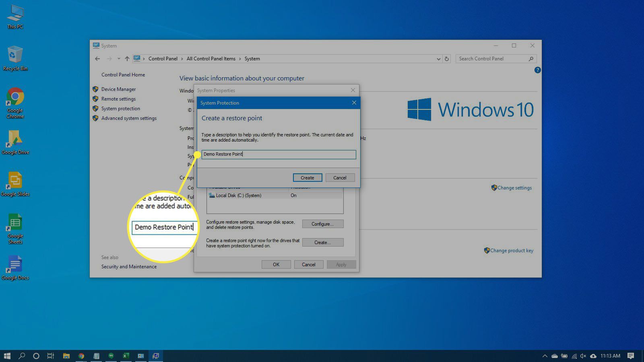Click Change settings link
This screenshot has width=644, height=362.
[x=514, y=188]
